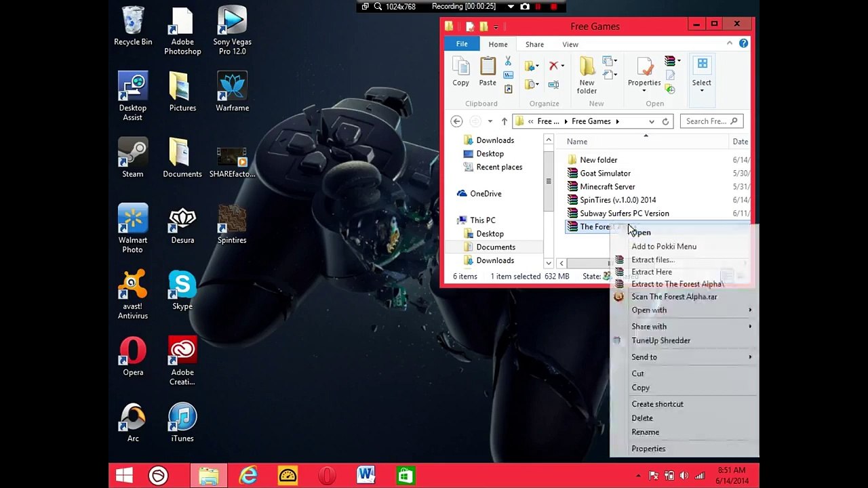Open Explorer Help question mark icon
This screenshot has width=868, height=488.
(x=743, y=43)
